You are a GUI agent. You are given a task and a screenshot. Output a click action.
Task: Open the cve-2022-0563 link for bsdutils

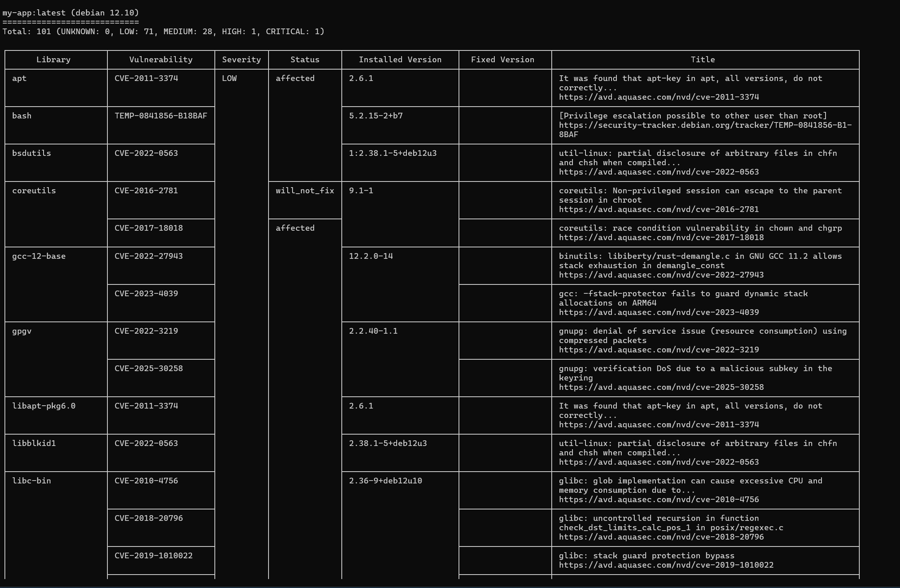tap(658, 172)
